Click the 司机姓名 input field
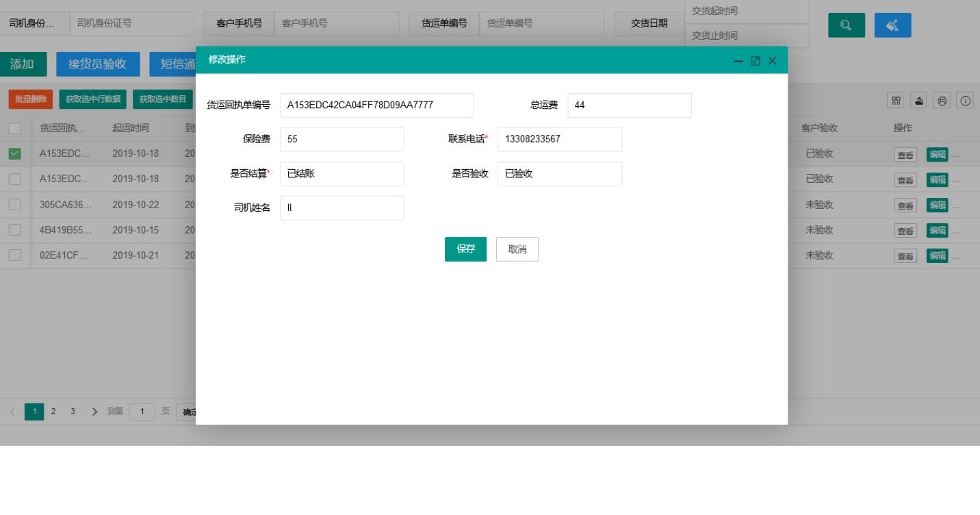 (342, 208)
